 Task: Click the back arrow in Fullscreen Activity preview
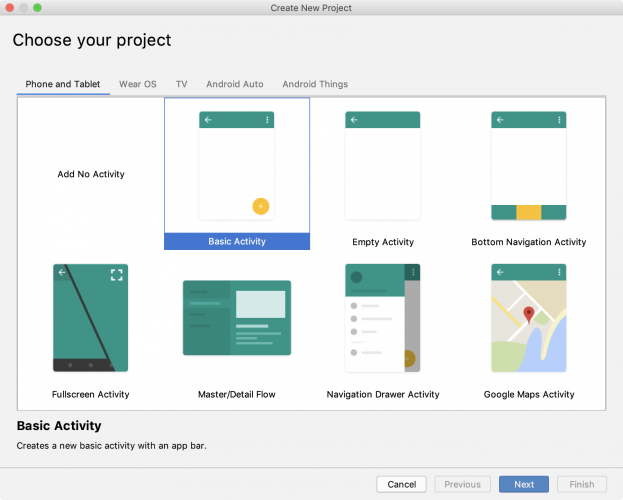[x=62, y=272]
